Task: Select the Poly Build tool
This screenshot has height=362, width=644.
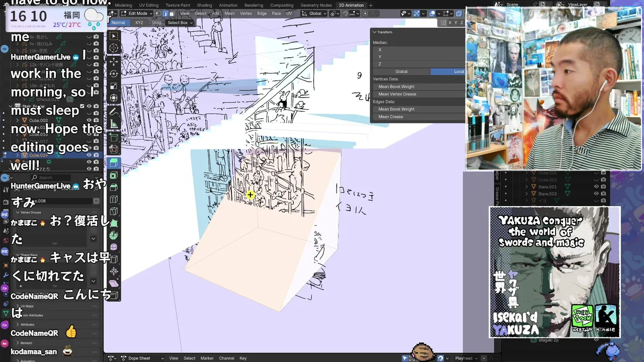Action: tap(114, 223)
